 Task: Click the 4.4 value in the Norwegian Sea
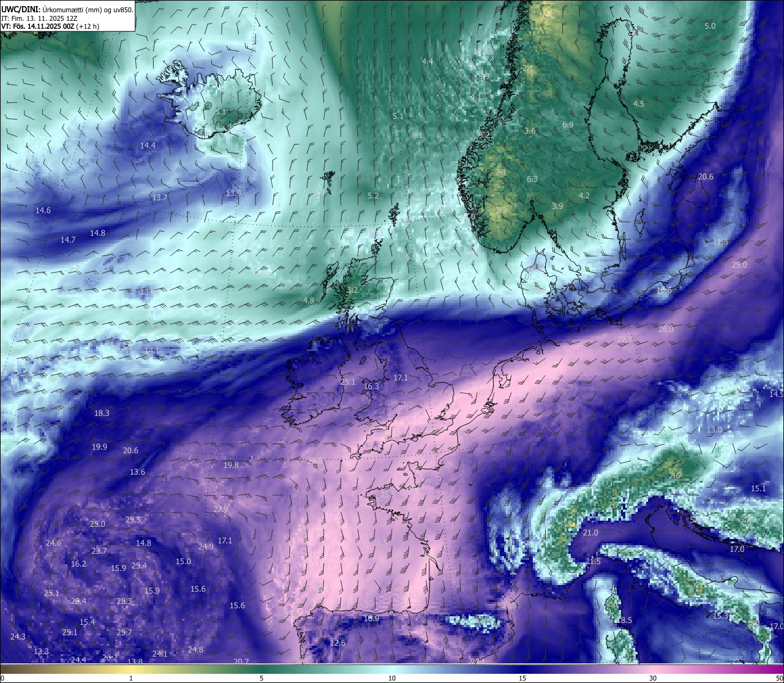coord(428,61)
